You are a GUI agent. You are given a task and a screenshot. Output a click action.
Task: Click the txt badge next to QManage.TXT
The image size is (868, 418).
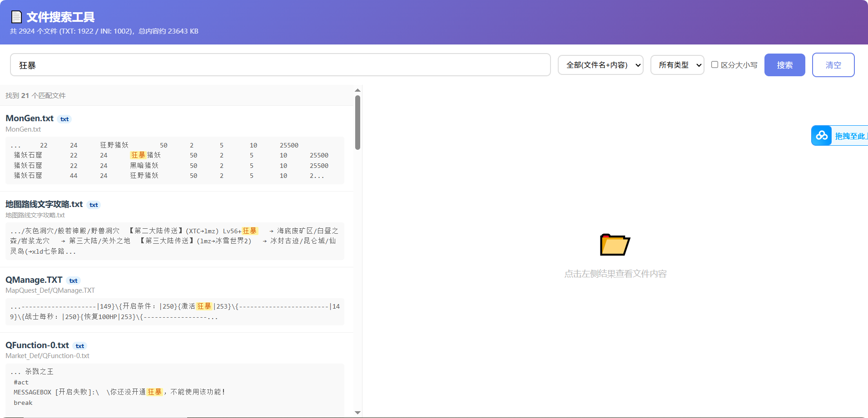pos(73,280)
